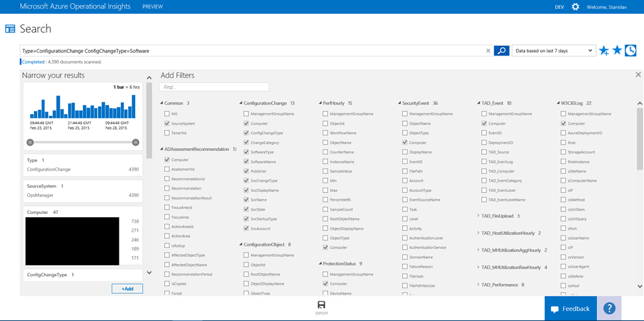Open the 'Data based on last 7 days' dropdown
The image size is (644, 321).
[x=553, y=51]
